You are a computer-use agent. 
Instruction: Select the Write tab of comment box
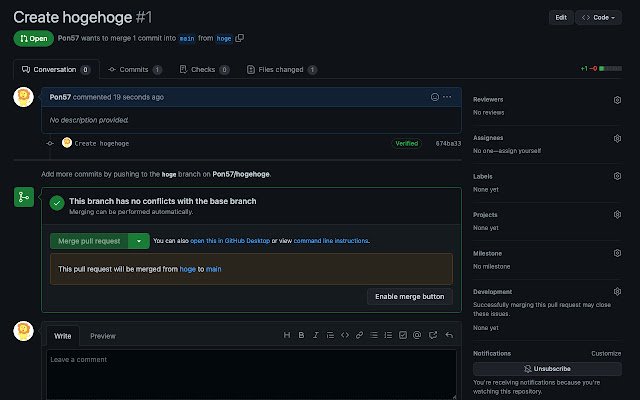click(62, 336)
